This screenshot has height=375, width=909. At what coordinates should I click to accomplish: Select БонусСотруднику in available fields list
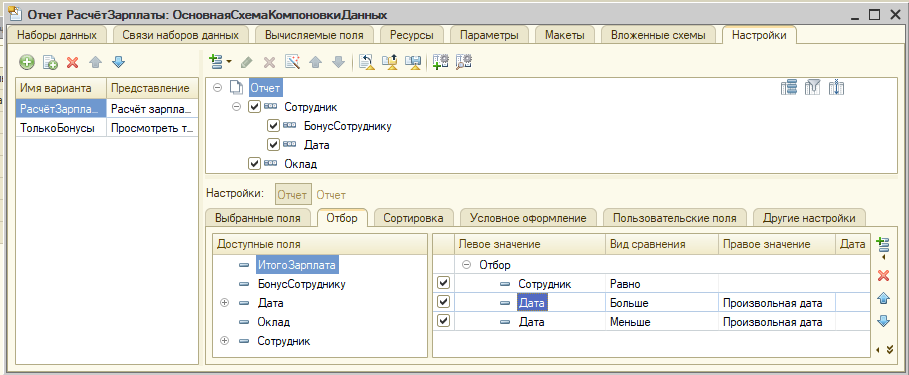(x=301, y=284)
